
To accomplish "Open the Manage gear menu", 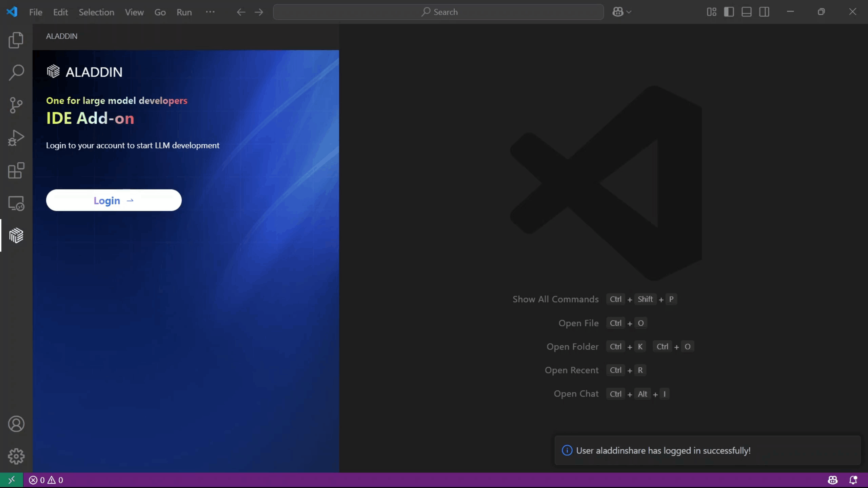I will tap(16, 456).
